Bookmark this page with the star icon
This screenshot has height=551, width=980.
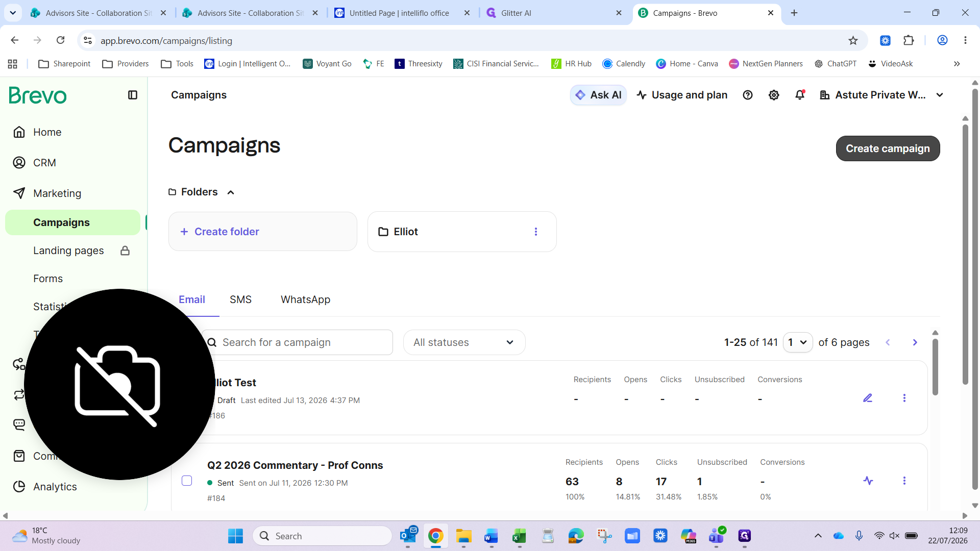[x=853, y=41]
